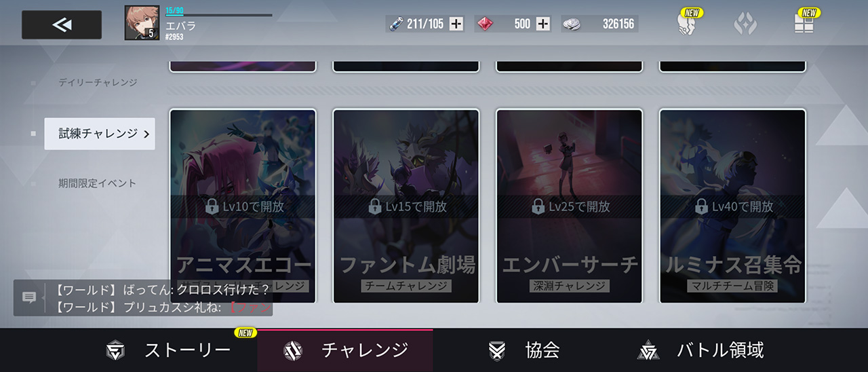
Task: Select 期間限定イベント in the sidebar
Action: coord(98,183)
